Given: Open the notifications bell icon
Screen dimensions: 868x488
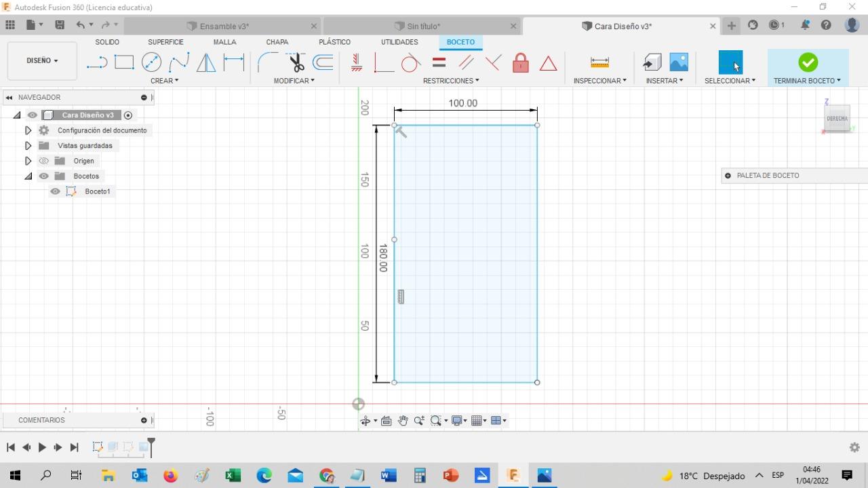Looking at the screenshot, I should coord(805,25).
